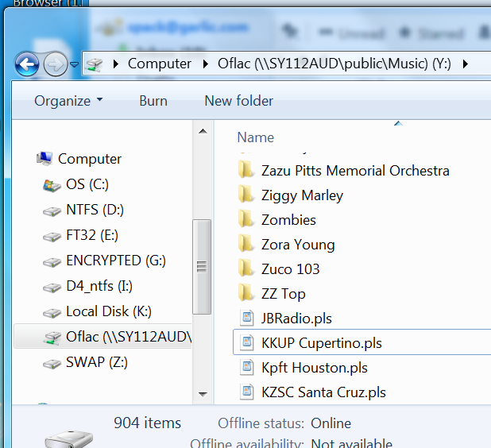Select the Kpft Houston.pls file
Image resolution: width=491 pixels, height=448 pixels.
(x=315, y=368)
